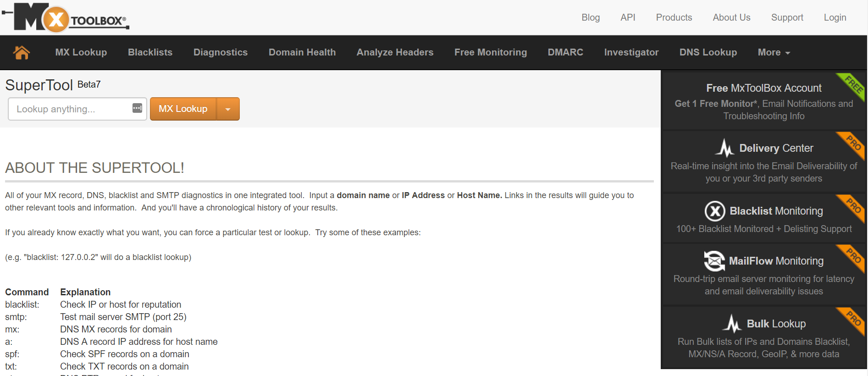Click the 'txt:' command

point(11,366)
